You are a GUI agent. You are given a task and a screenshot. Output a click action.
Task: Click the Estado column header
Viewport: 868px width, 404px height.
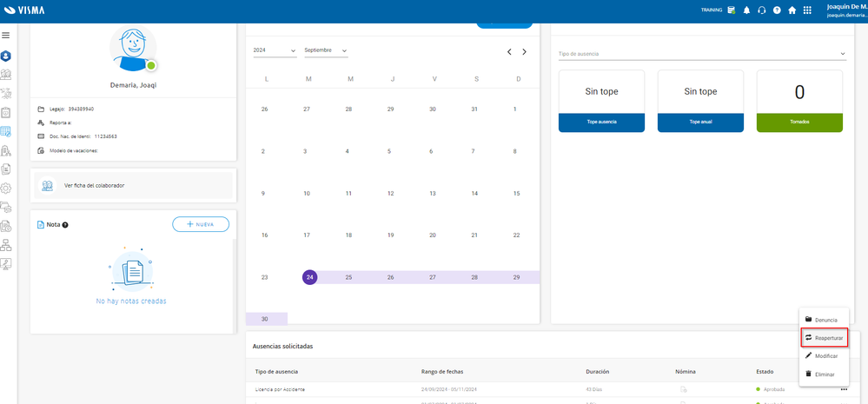pyautogui.click(x=765, y=371)
